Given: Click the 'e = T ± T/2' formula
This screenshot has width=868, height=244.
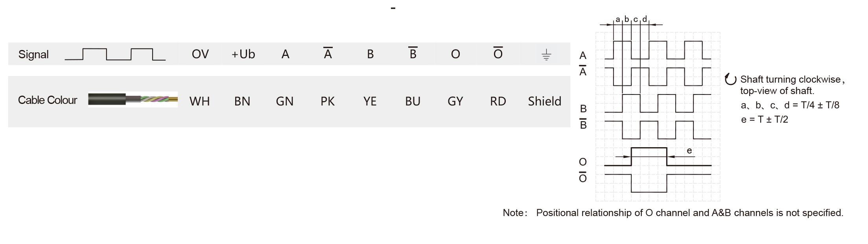Looking at the screenshot, I should [765, 120].
